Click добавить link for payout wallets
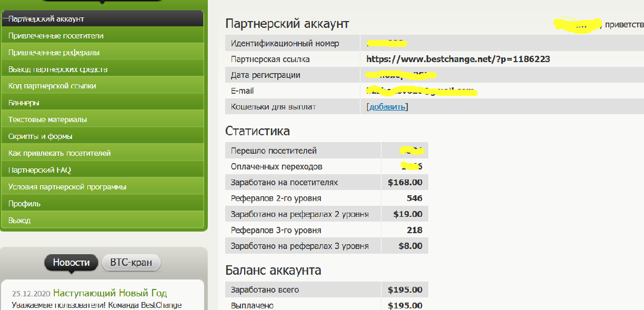This screenshot has width=644, height=310. tap(387, 107)
